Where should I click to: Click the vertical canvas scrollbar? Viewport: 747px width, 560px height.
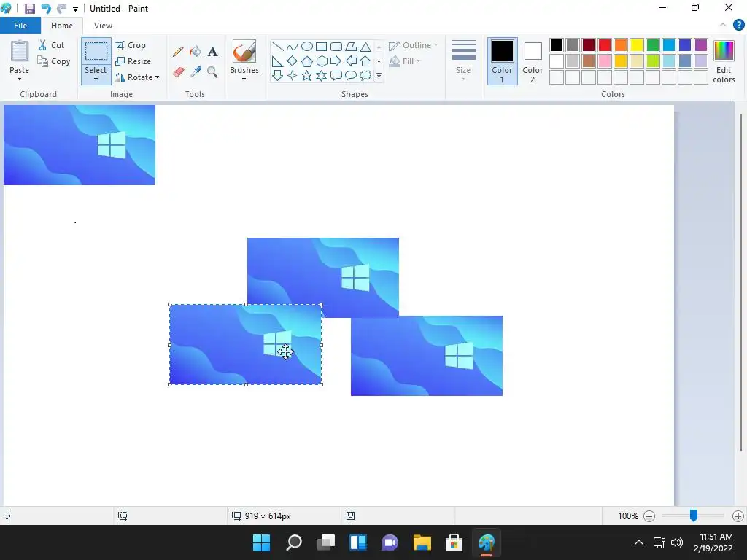click(x=741, y=282)
